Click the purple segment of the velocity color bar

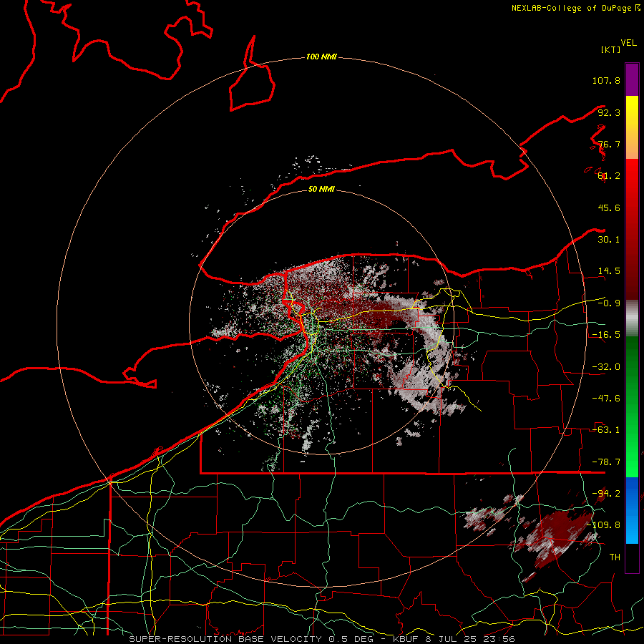click(x=632, y=79)
